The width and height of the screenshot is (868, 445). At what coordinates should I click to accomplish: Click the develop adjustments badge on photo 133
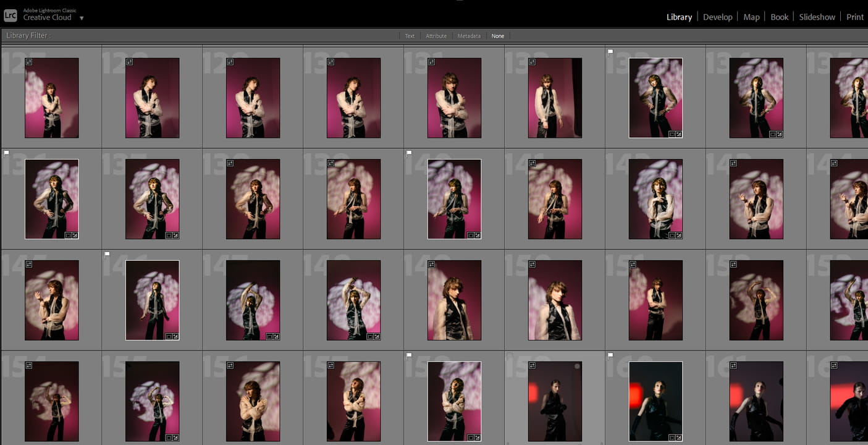pyautogui.click(x=678, y=134)
